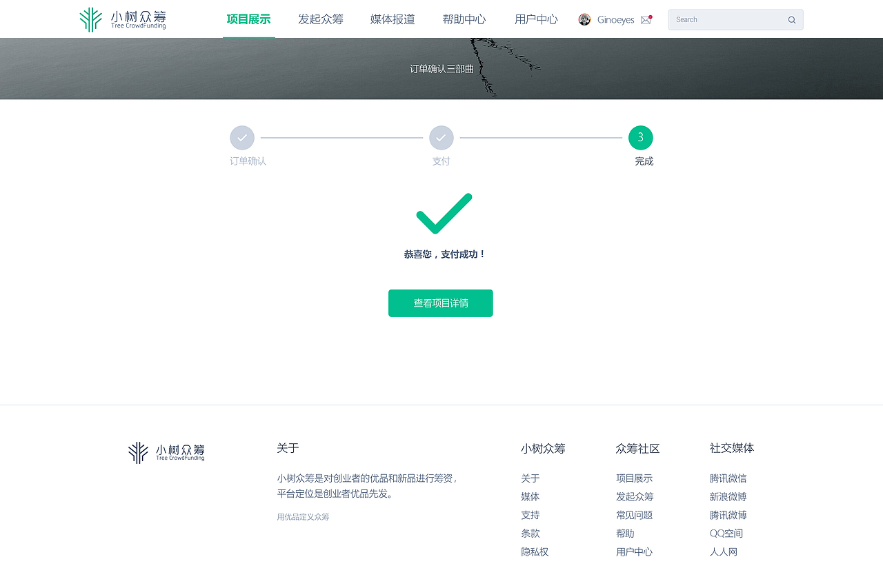Open footer 帮助 link
The height and width of the screenshot is (588, 883).
click(x=625, y=534)
